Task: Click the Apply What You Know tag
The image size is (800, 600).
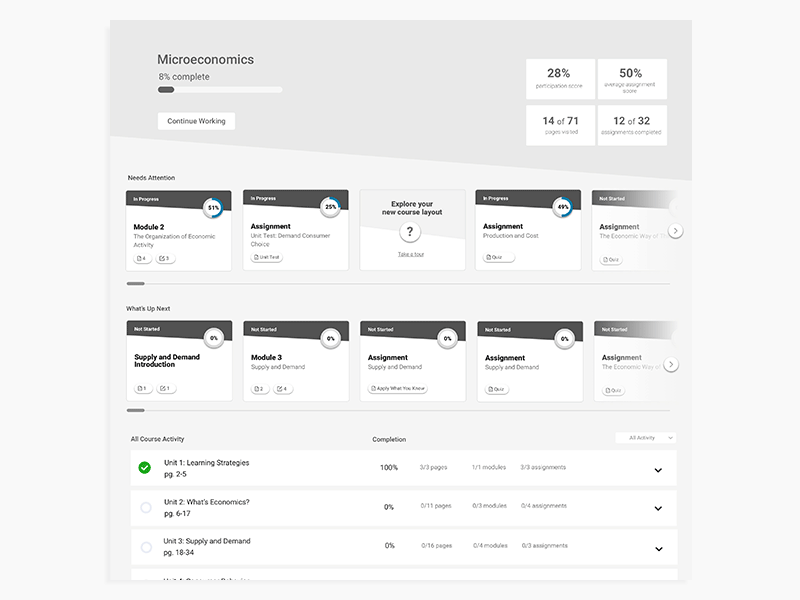Action: point(397,388)
